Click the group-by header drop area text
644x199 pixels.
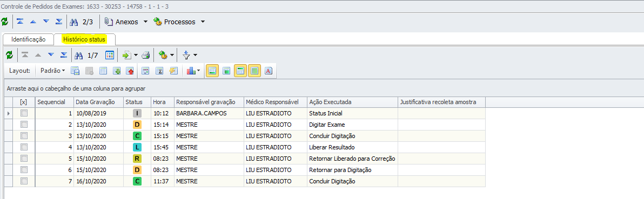tap(76, 88)
